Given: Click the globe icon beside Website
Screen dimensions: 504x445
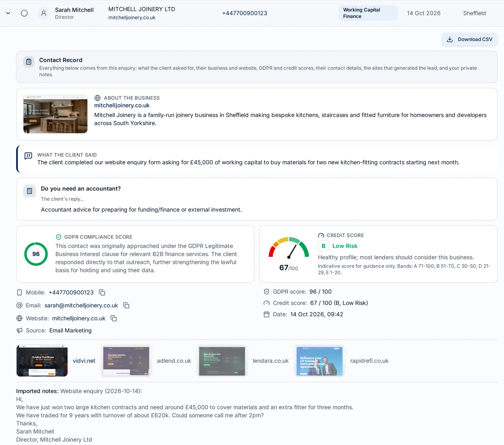Looking at the screenshot, I should [20, 318].
